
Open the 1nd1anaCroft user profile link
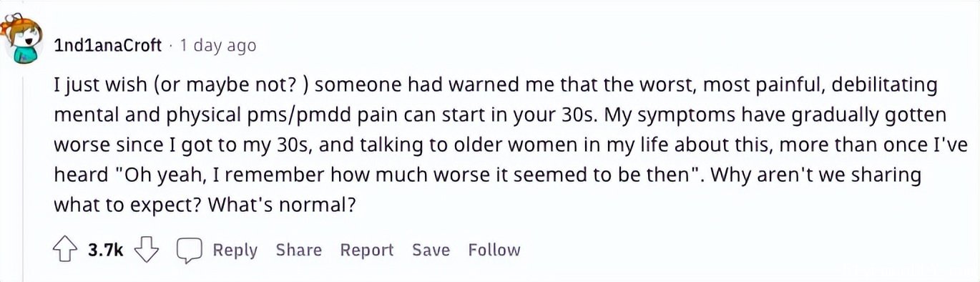[108, 46]
